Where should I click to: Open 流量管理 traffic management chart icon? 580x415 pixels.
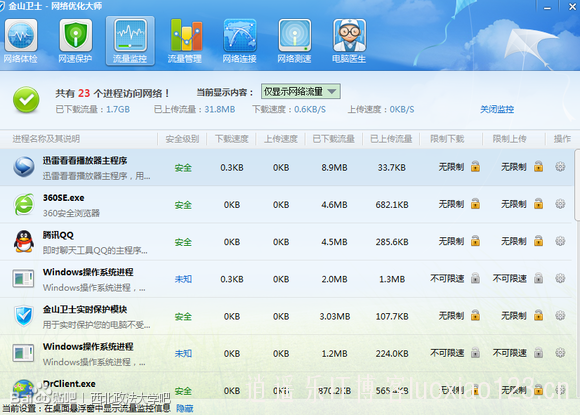pyautogui.click(x=185, y=41)
